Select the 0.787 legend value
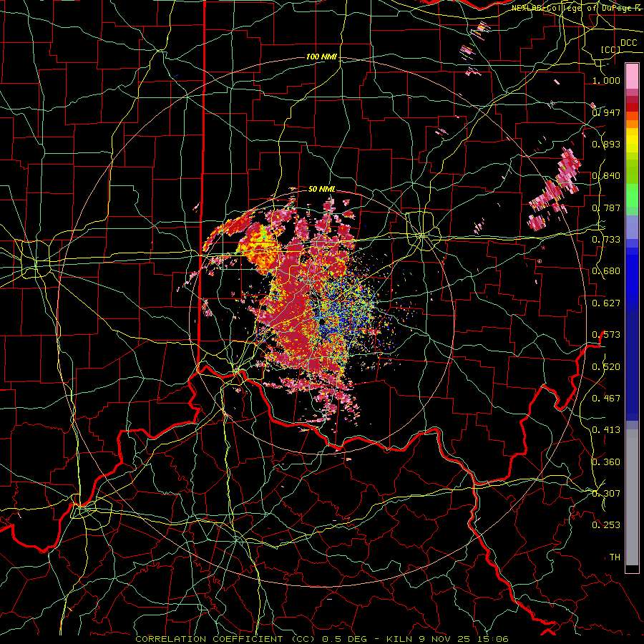Screen dimensions: 644x644 click(606, 208)
